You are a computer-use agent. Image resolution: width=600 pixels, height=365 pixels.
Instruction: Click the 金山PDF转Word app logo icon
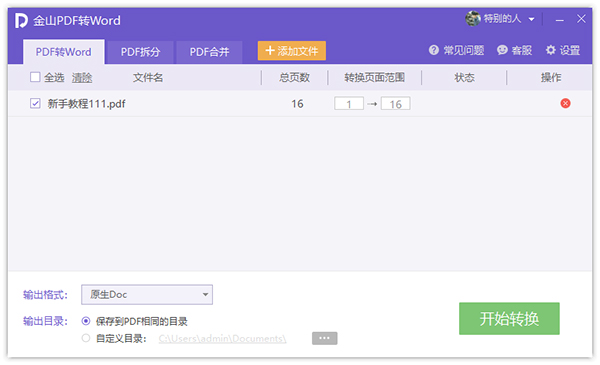click(21, 20)
